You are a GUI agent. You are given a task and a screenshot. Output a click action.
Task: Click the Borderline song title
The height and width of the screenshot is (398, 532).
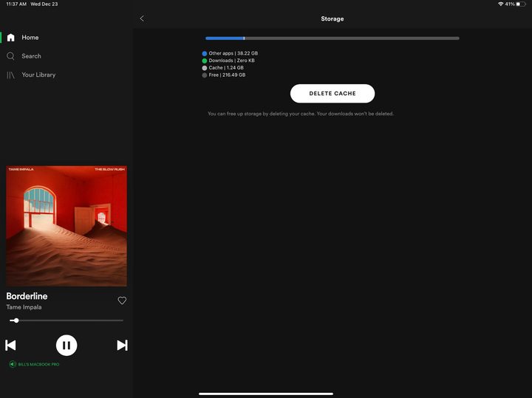tap(27, 296)
